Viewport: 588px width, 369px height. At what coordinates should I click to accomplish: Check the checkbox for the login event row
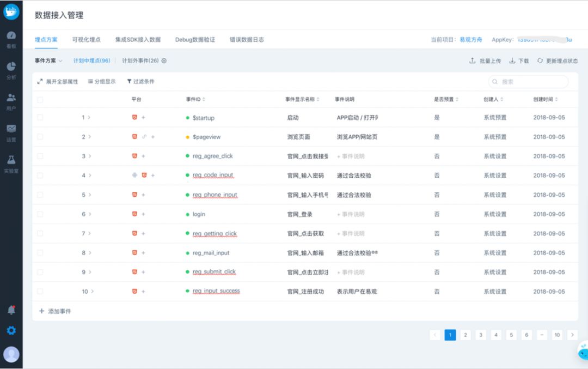(x=39, y=214)
